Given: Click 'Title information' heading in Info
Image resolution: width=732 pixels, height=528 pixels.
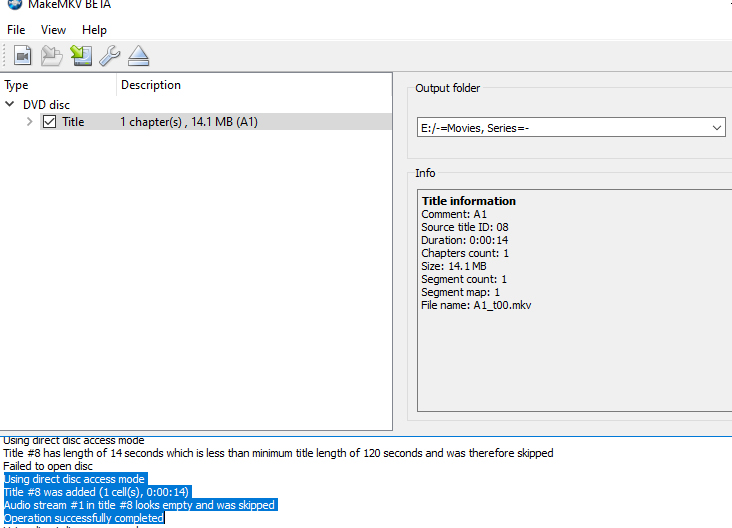Looking at the screenshot, I should (x=469, y=201).
